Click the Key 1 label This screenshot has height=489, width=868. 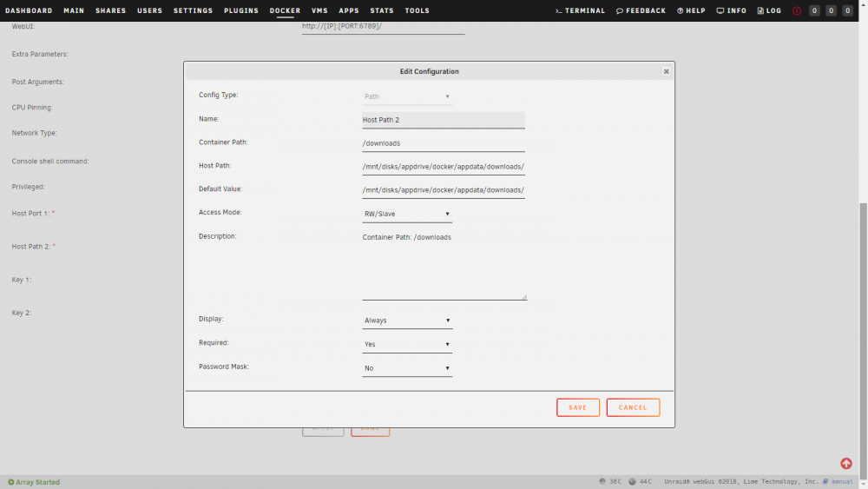click(22, 280)
